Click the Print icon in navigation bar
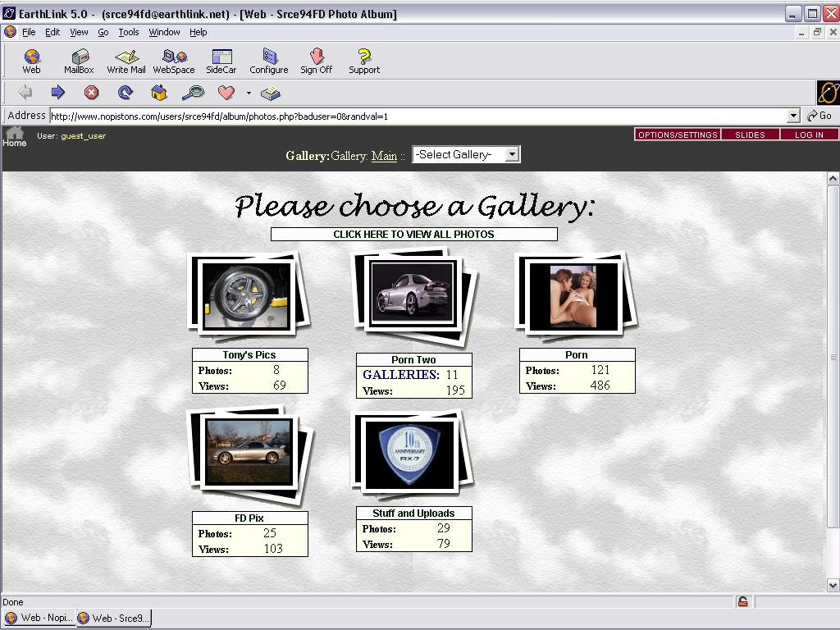840x630 pixels. [x=271, y=93]
